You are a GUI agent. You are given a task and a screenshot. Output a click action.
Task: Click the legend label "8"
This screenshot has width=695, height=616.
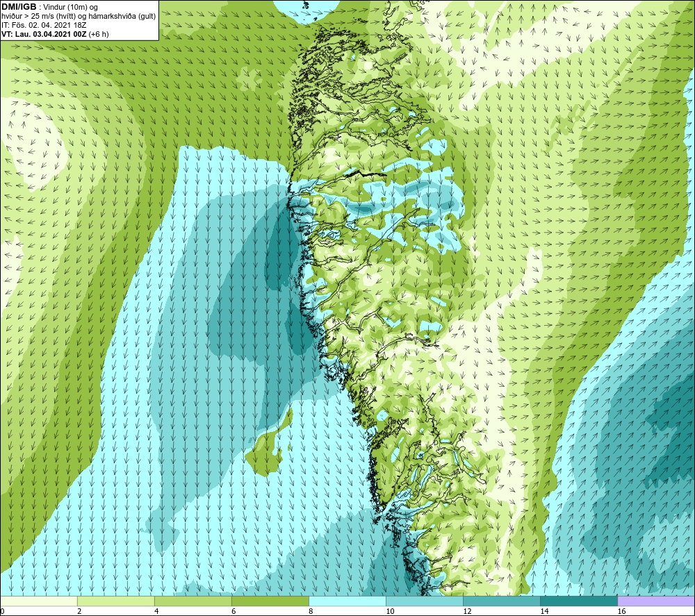click(311, 611)
